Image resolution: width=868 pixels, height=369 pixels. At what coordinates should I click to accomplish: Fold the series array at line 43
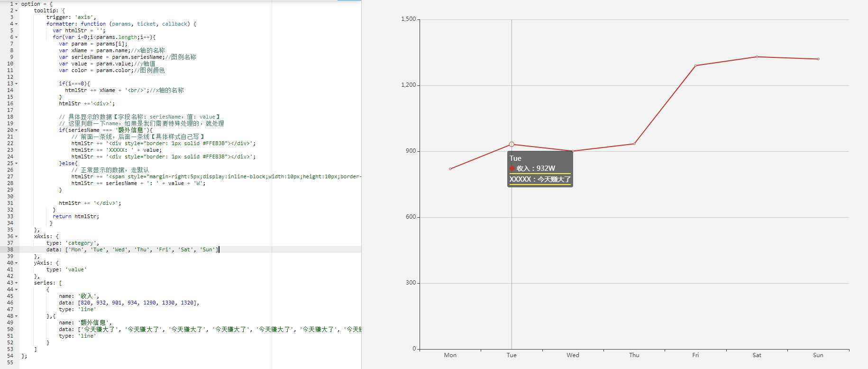point(17,283)
